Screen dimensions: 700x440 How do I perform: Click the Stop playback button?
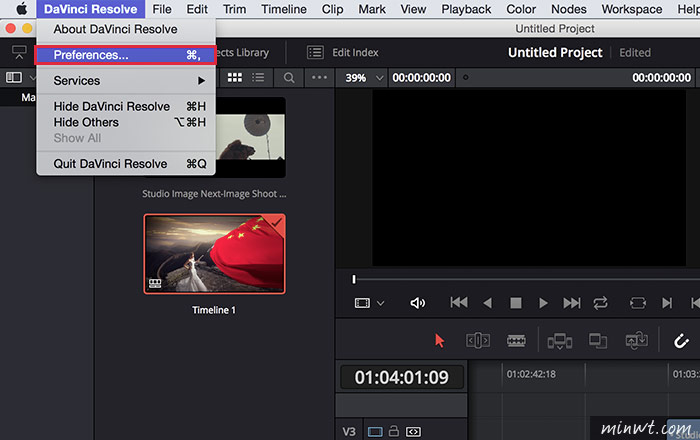tap(516, 303)
